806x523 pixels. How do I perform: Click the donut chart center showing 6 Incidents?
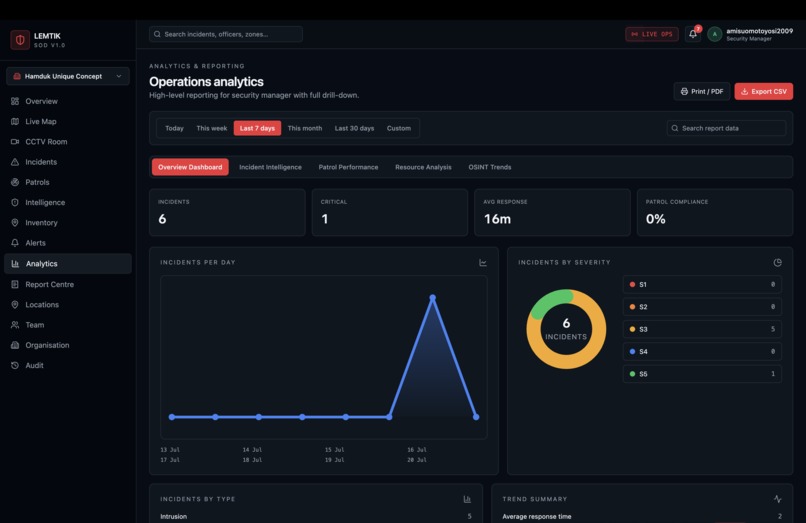566,329
